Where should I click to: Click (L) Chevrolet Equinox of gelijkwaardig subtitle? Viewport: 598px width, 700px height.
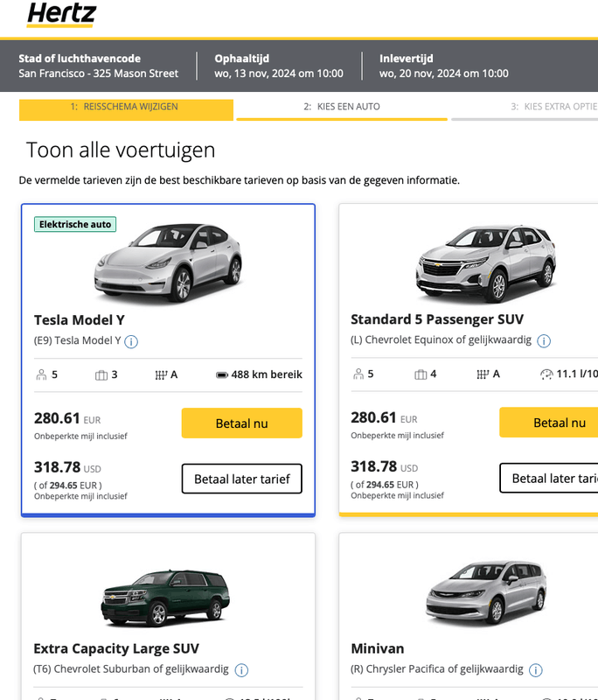coord(441,339)
